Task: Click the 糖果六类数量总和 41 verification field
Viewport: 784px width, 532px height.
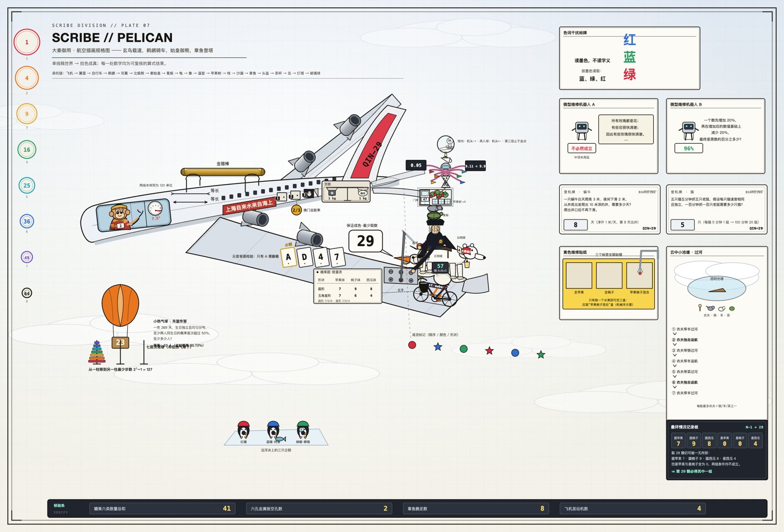Action: tap(162, 508)
